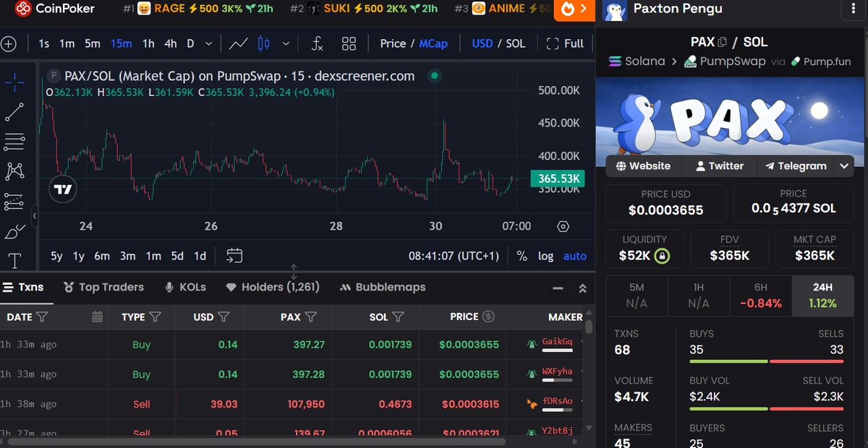
Task: Expand the timeframe interval dropdown
Action: [x=209, y=44]
